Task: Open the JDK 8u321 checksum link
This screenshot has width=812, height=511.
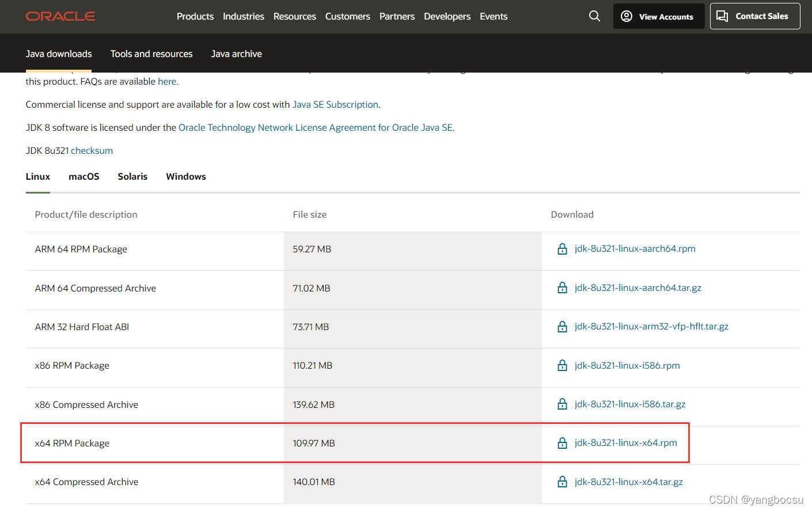Action: click(x=92, y=150)
